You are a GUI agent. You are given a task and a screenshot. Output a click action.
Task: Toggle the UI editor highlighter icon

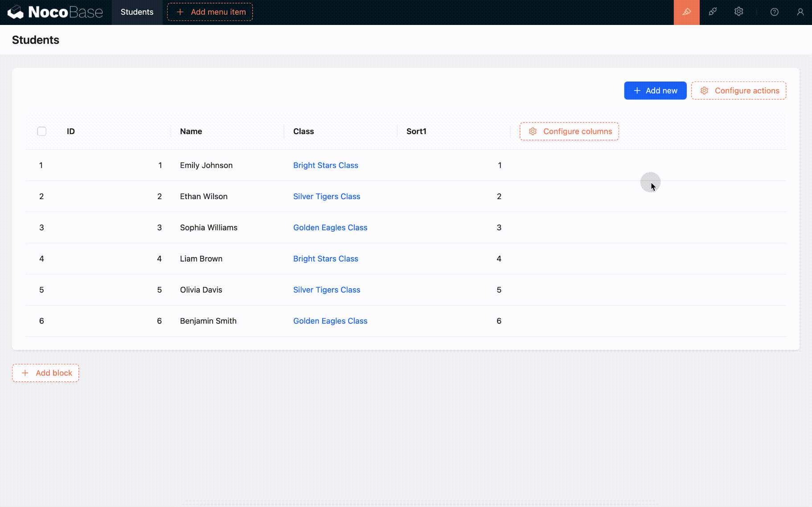(686, 12)
